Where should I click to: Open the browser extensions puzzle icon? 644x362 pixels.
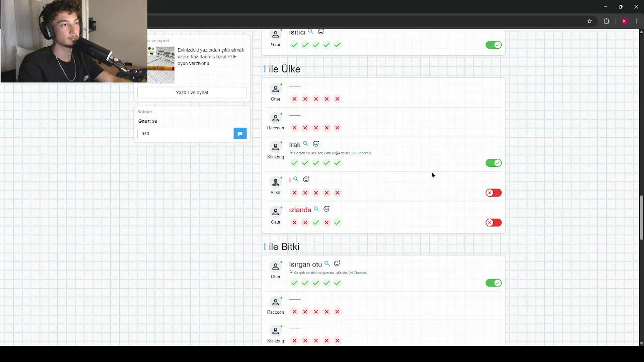point(606,21)
